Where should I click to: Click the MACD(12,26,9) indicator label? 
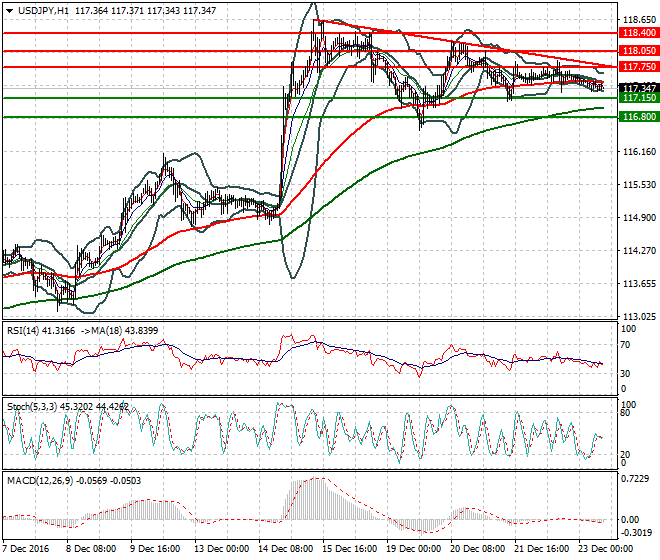click(x=40, y=481)
